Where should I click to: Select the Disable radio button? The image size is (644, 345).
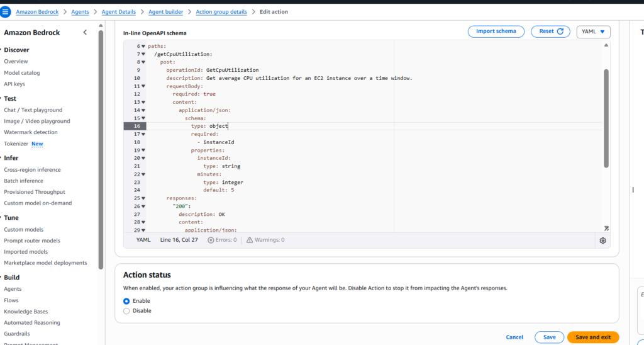click(126, 311)
